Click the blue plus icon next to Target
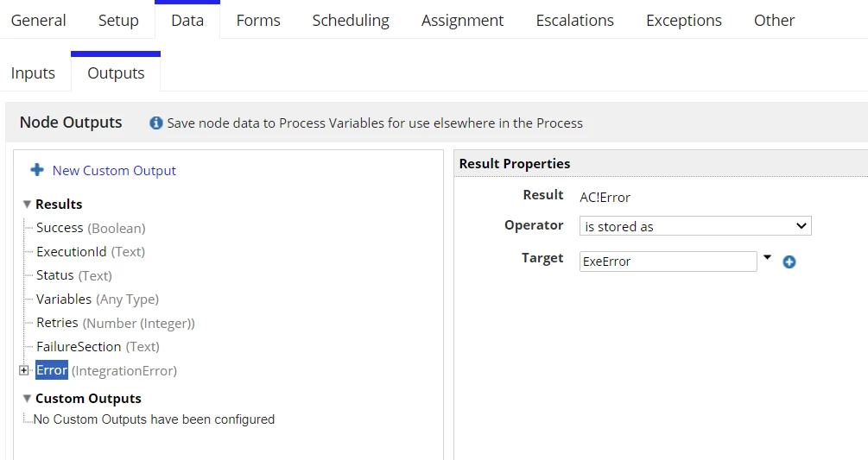Viewport: 868px width, 460px height. (x=789, y=262)
